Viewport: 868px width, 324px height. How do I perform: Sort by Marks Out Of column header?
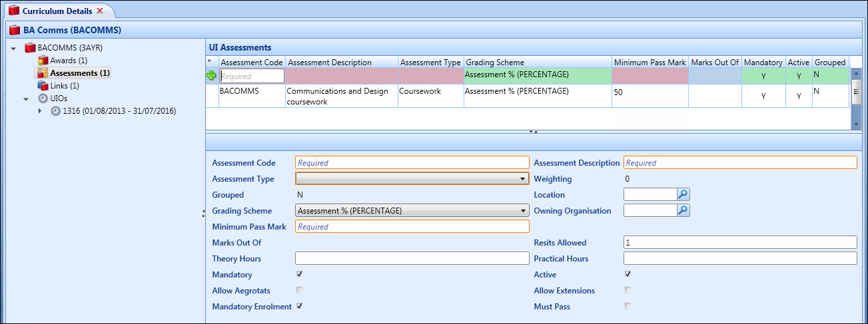pyautogui.click(x=715, y=63)
